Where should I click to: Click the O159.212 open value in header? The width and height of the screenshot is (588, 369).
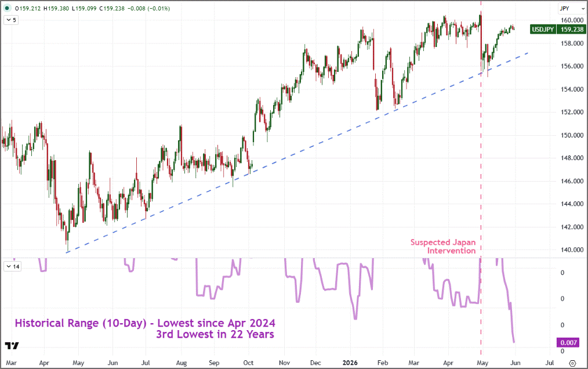pos(28,8)
